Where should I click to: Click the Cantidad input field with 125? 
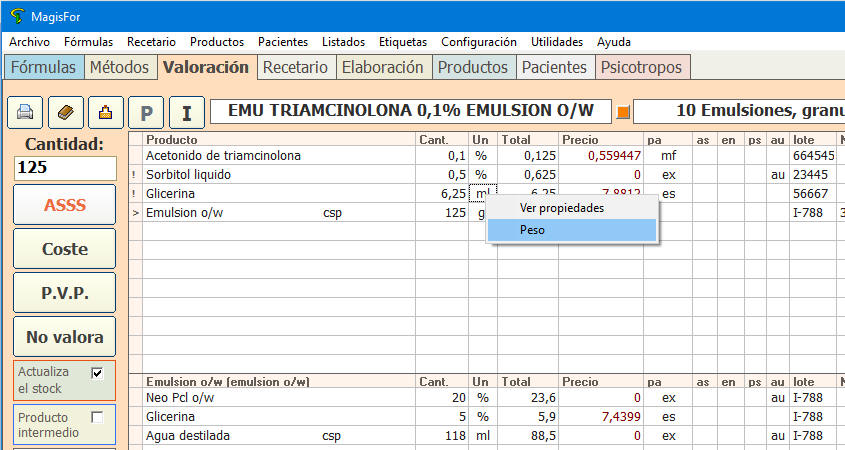tap(65, 168)
